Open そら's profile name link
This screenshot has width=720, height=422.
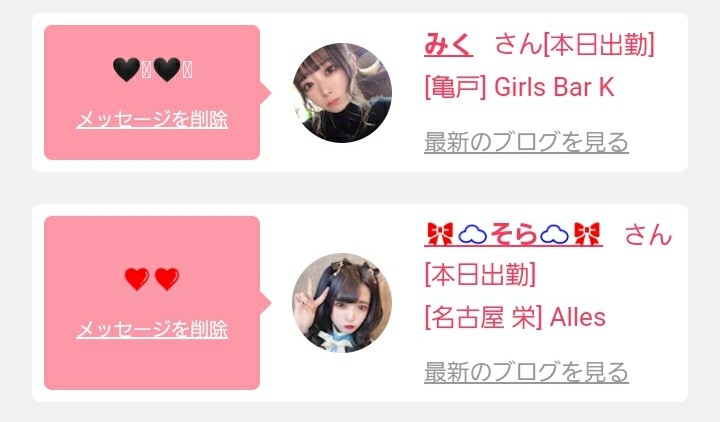pos(513,235)
